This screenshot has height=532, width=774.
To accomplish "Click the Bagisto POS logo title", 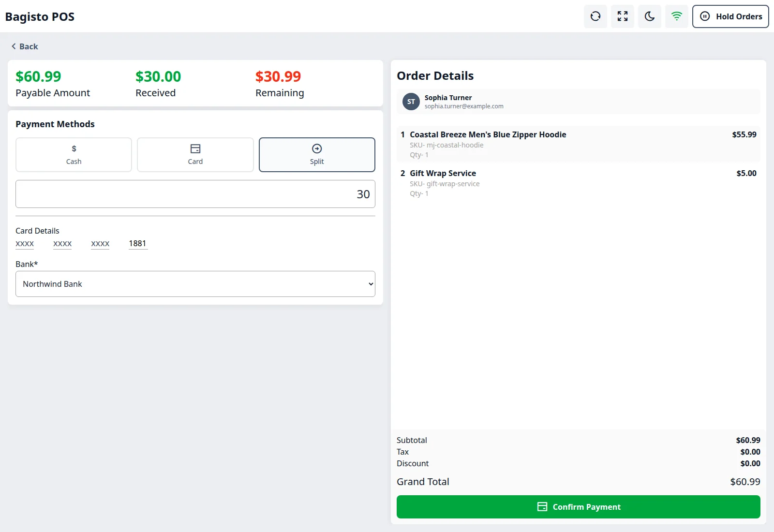I will tap(40, 17).
